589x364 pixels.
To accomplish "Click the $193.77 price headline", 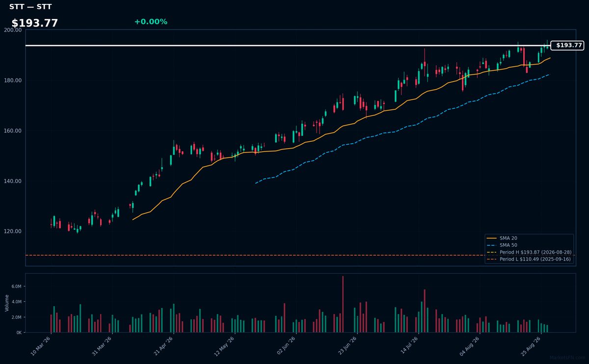I will 35,23.
